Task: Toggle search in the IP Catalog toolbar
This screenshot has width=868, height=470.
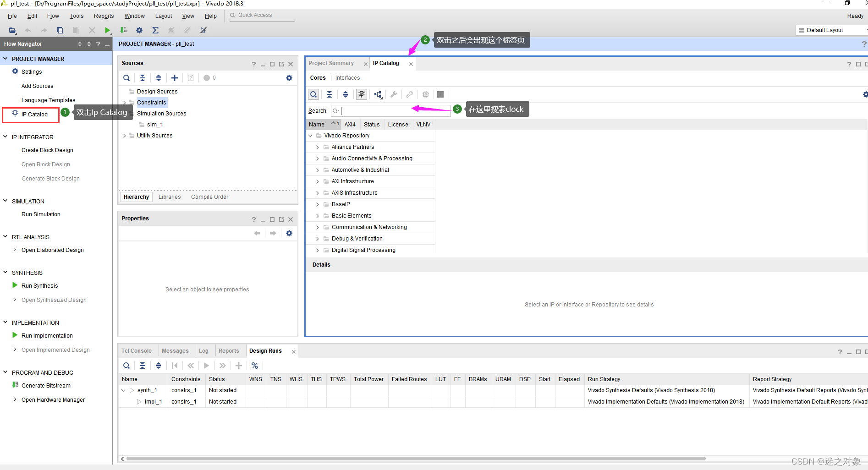Action: [x=313, y=94]
